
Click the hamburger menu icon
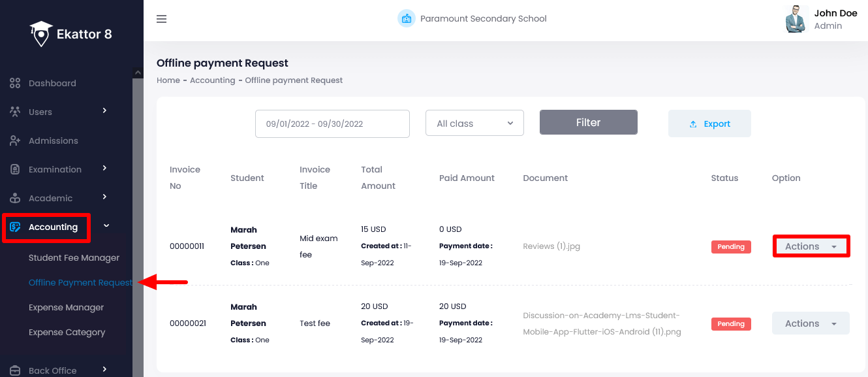click(161, 19)
